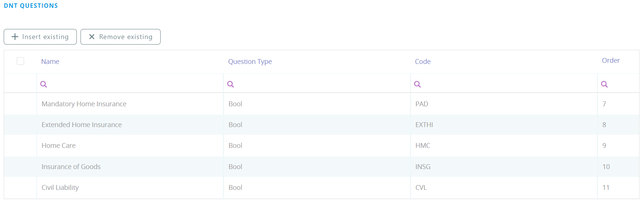The height and width of the screenshot is (204, 644).
Task: Open the Home Care question row
Action: click(x=59, y=146)
